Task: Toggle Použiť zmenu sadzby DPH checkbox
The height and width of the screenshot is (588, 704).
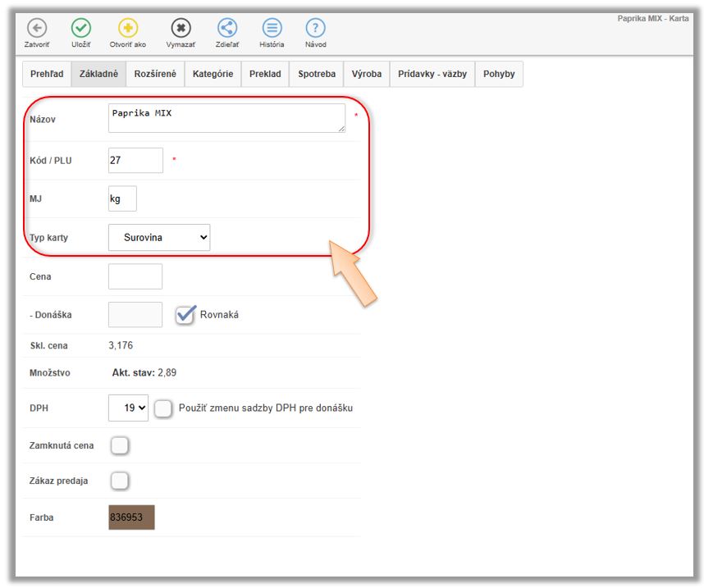Action: [163, 408]
